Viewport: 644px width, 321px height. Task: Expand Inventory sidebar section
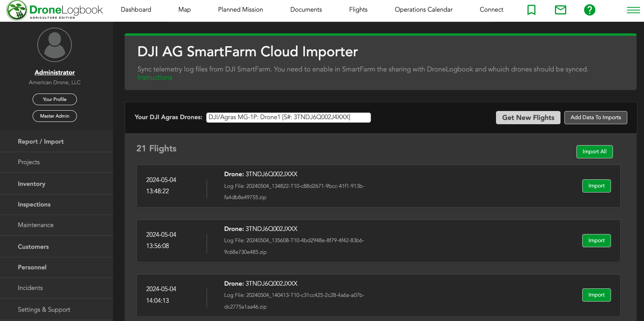pyautogui.click(x=56, y=184)
